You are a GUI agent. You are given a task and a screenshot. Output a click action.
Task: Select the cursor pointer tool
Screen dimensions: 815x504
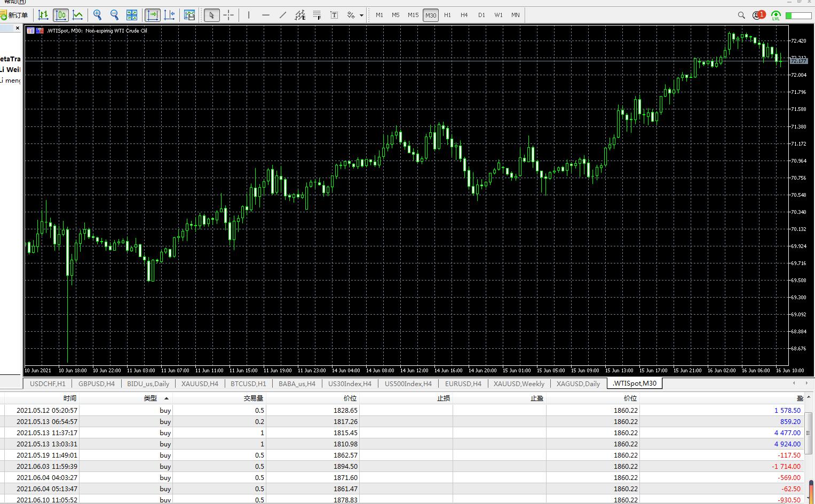(x=212, y=15)
